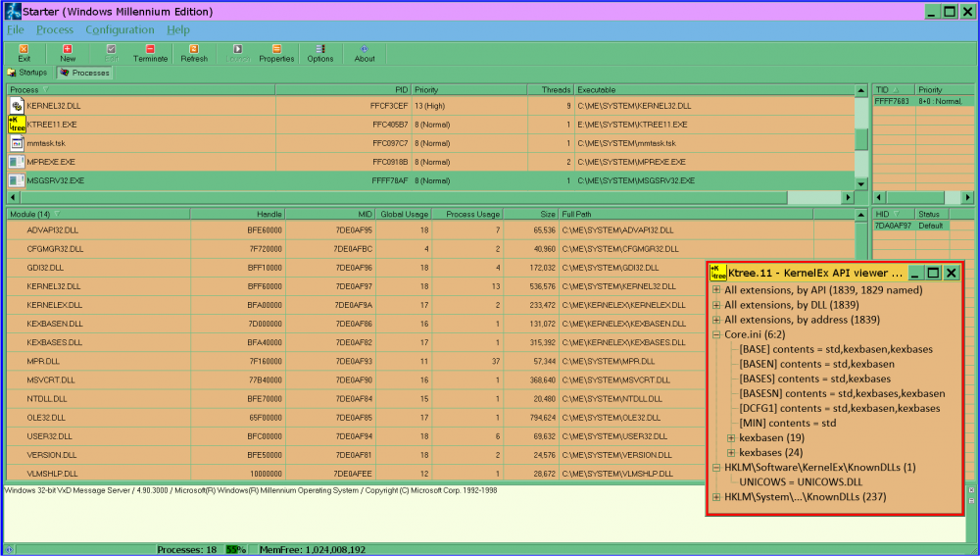Collapse the Core.ini tree node
This screenshot has height=556, width=980.
716,334
